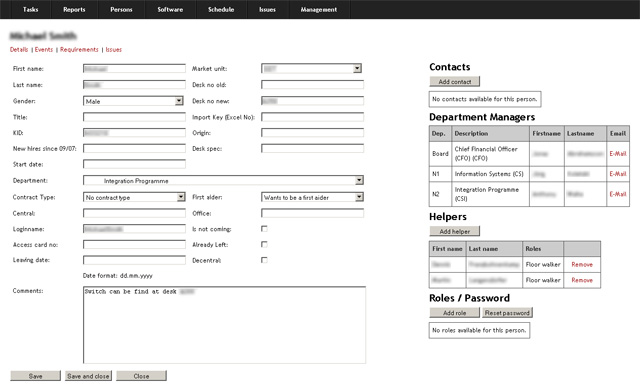Click the Dep. column header

pyautogui.click(x=441, y=133)
